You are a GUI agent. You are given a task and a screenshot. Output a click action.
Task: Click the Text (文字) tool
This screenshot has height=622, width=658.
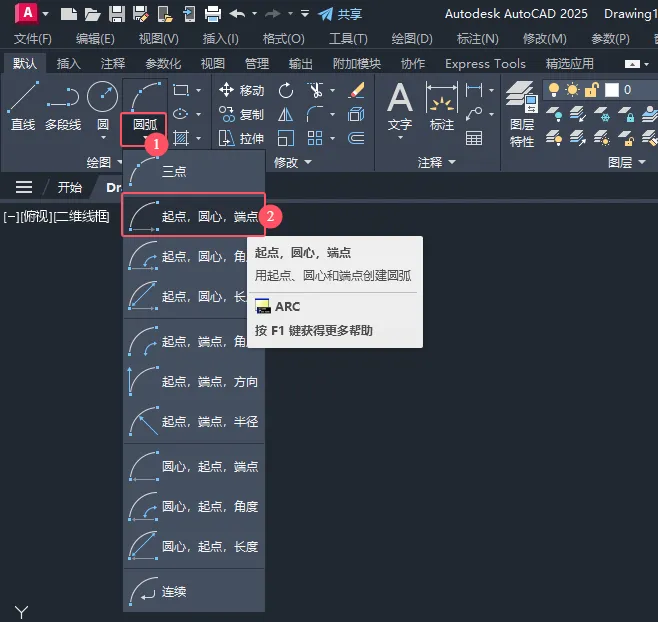(400, 106)
